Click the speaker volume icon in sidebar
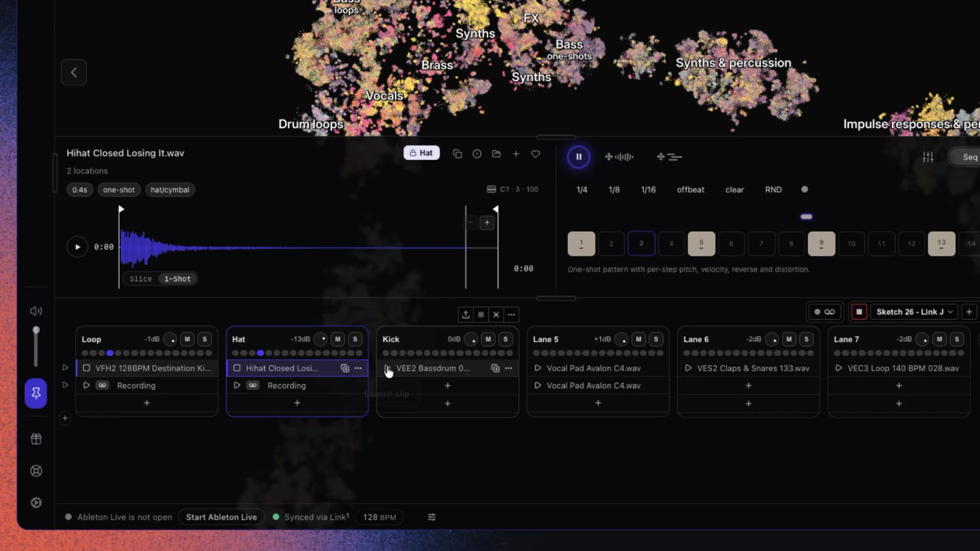 pyautogui.click(x=36, y=311)
